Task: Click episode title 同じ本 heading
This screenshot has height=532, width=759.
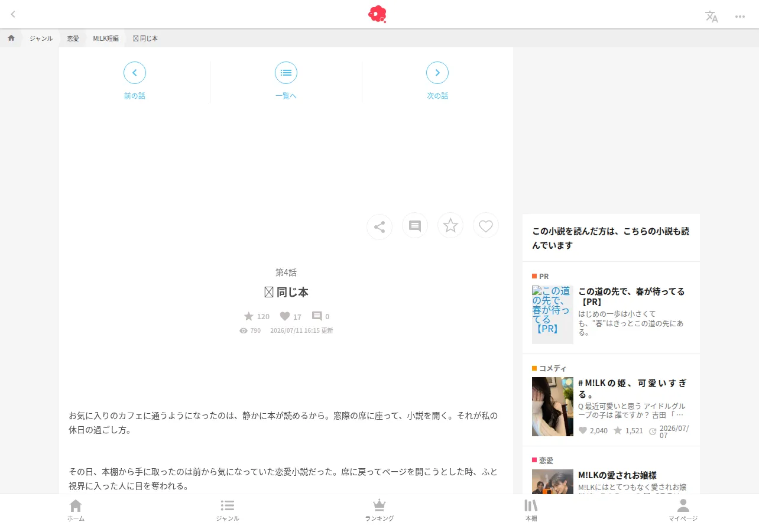Action: coord(286,292)
